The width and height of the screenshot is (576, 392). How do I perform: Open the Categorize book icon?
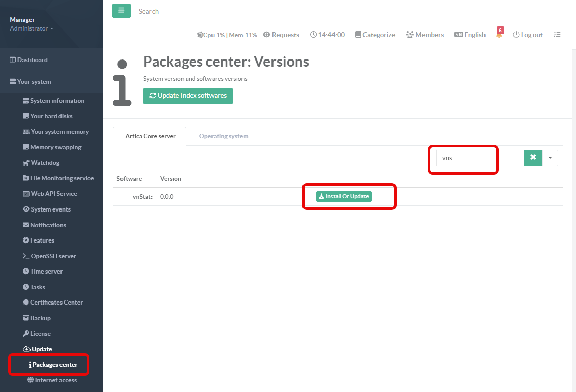375,35
